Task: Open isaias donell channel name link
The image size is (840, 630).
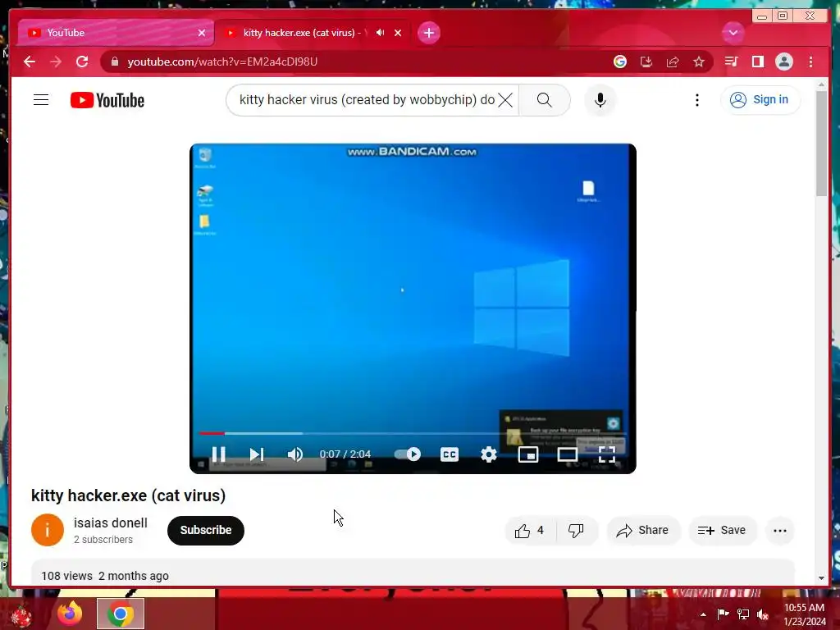Action: tap(111, 523)
